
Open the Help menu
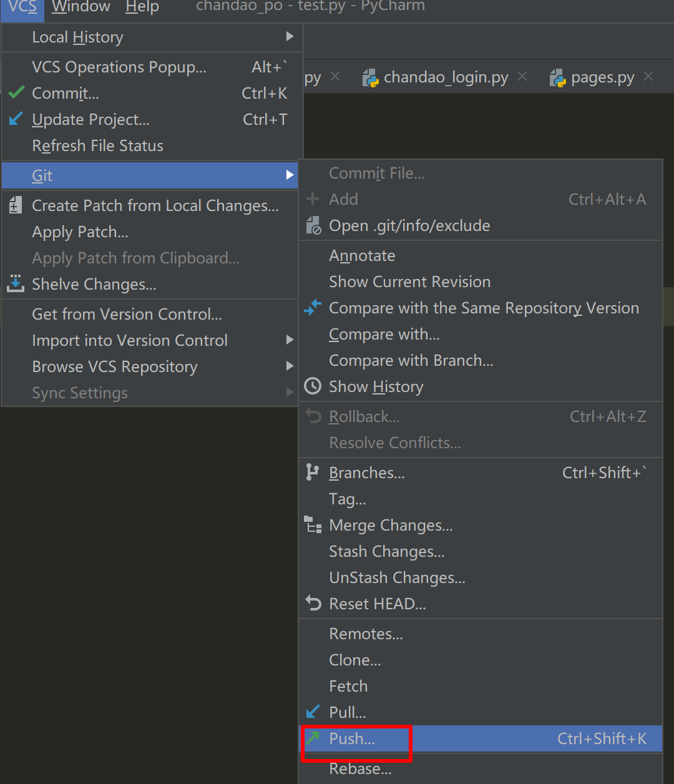[142, 7]
